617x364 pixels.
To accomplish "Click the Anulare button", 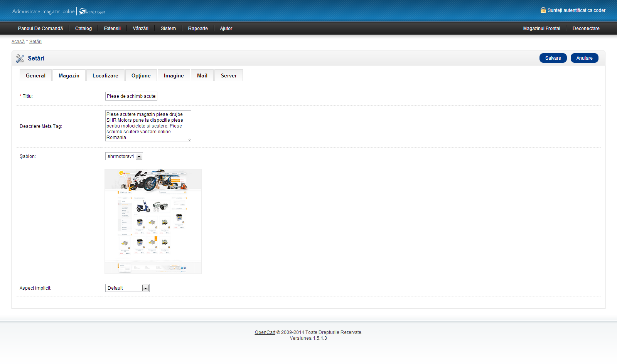I will point(584,58).
